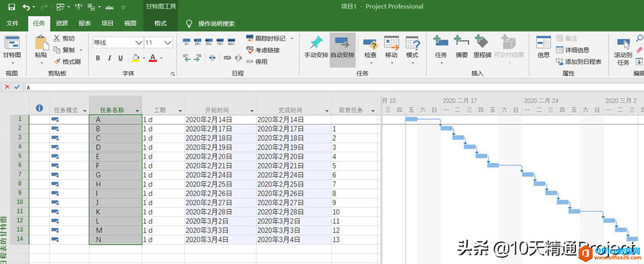The height and width of the screenshot is (264, 644).
Task: Open the 等线 font name dropdown
Action: pyautogui.click(x=139, y=42)
